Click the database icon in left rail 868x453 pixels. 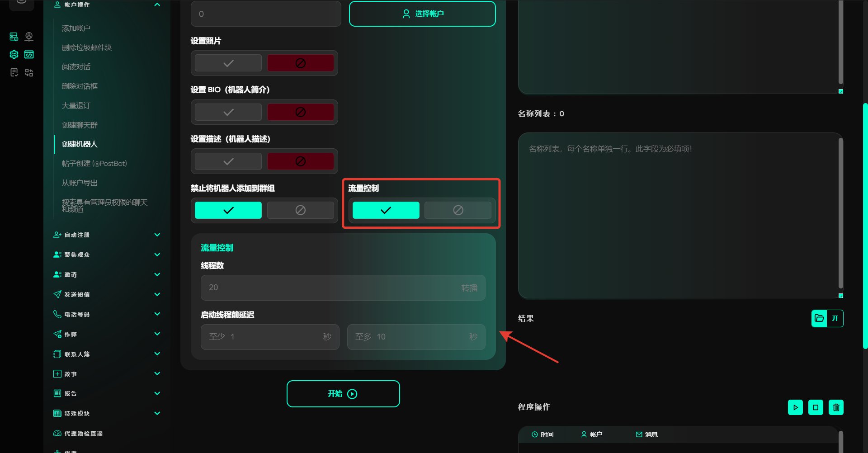(14, 37)
